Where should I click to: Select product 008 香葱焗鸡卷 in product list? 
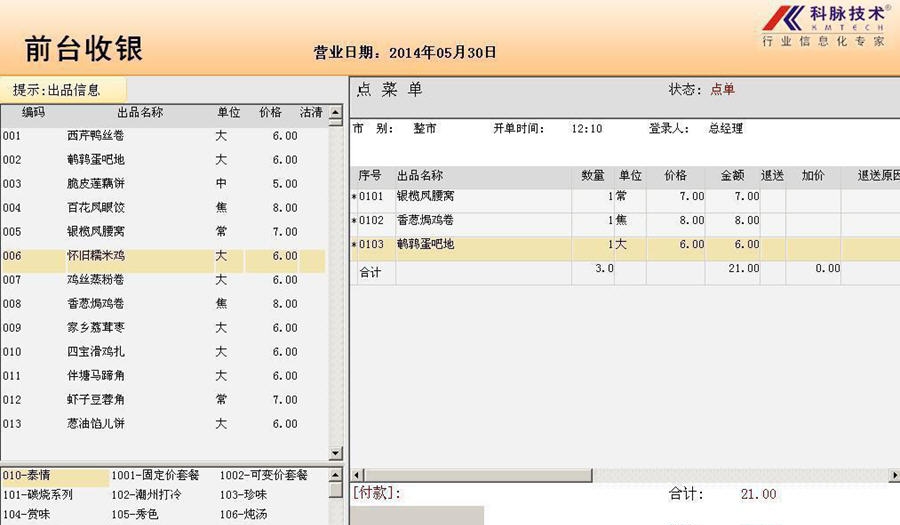(164, 304)
